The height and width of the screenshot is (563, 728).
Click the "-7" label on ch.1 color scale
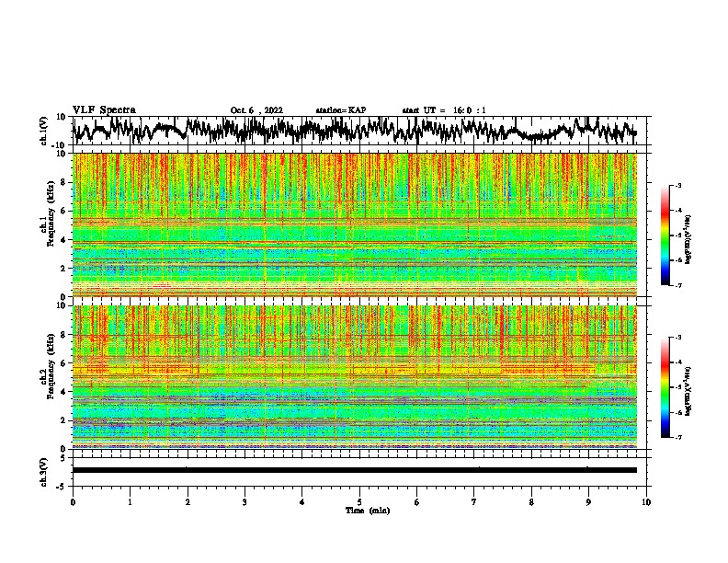[678, 285]
